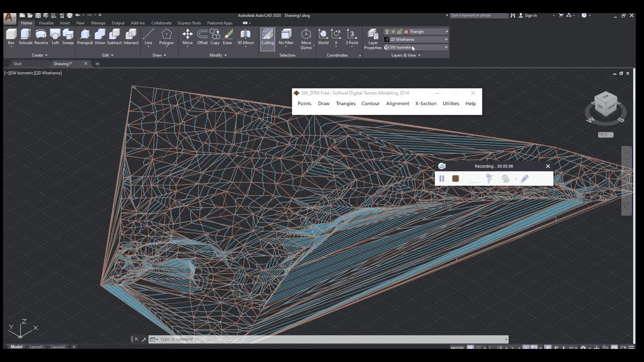
Task: Open X-Section menu in SW_DTM
Action: (426, 104)
